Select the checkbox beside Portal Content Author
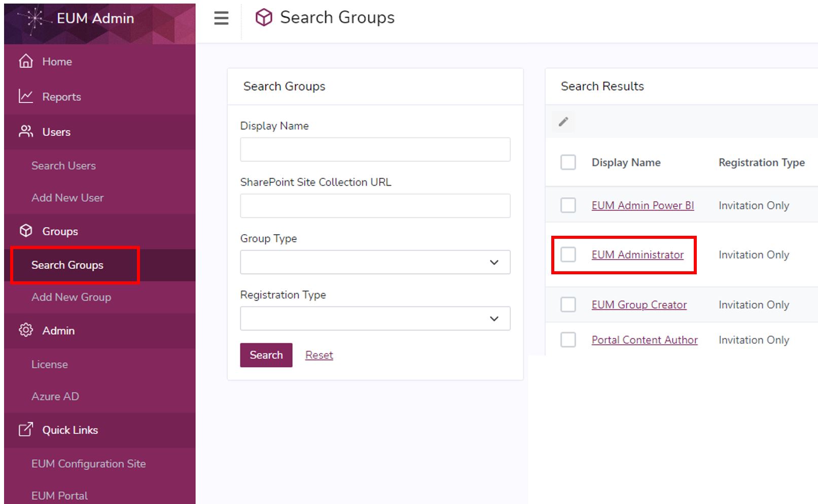818x504 pixels. 567,340
